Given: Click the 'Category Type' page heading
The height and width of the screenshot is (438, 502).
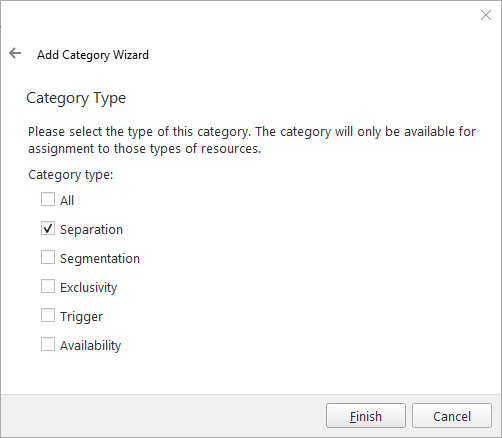Looking at the screenshot, I should [76, 98].
